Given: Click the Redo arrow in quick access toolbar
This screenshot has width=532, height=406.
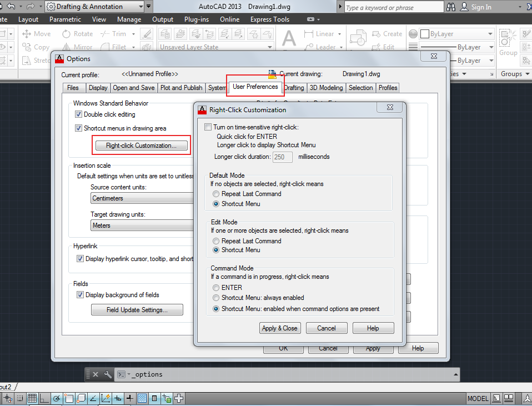Looking at the screenshot, I should pos(30,7).
